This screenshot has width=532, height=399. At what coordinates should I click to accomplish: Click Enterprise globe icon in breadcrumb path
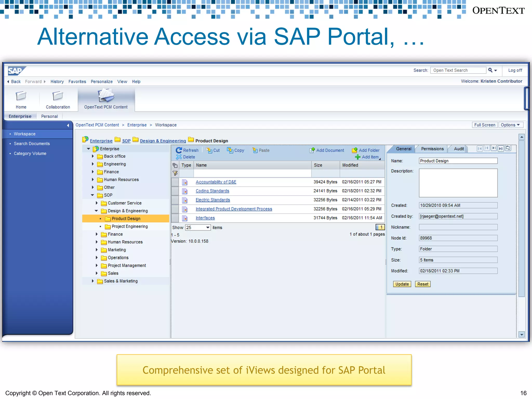click(85, 139)
